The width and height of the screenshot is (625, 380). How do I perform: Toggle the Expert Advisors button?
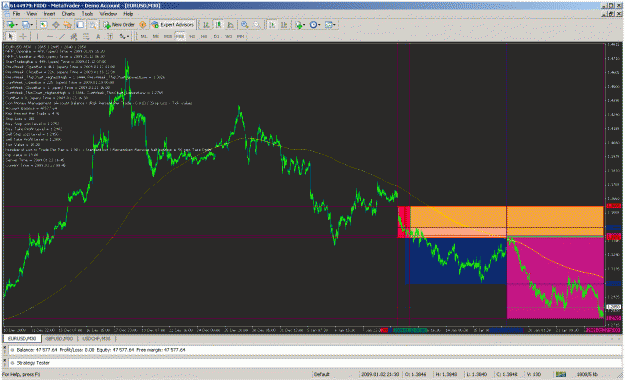(x=173, y=25)
